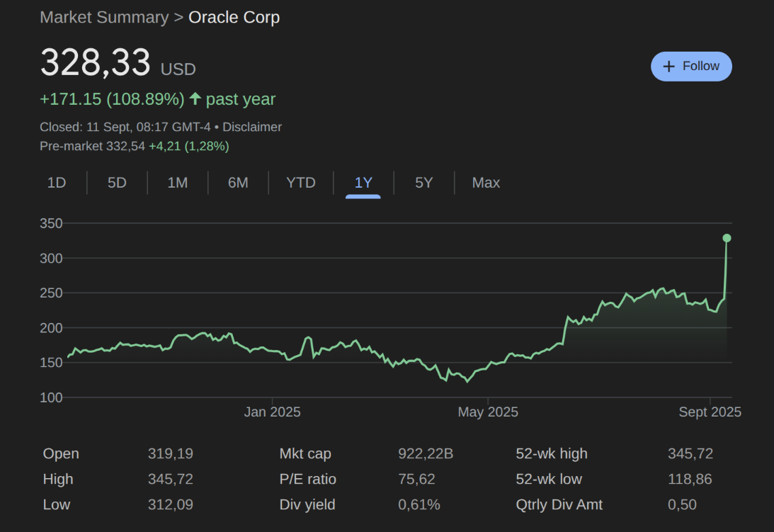The height and width of the screenshot is (532, 774).
Task: Click the quarterly dividend value 0,50
Action: coord(682,505)
